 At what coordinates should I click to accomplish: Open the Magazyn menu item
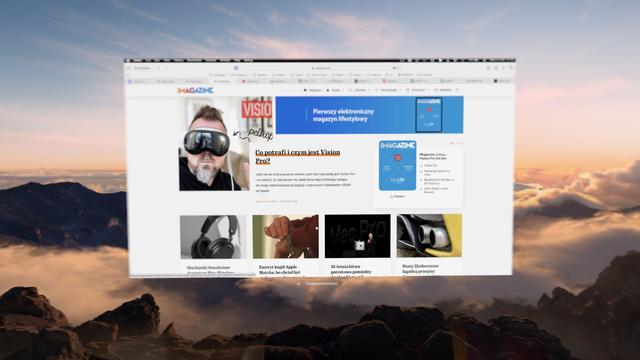coord(313,90)
